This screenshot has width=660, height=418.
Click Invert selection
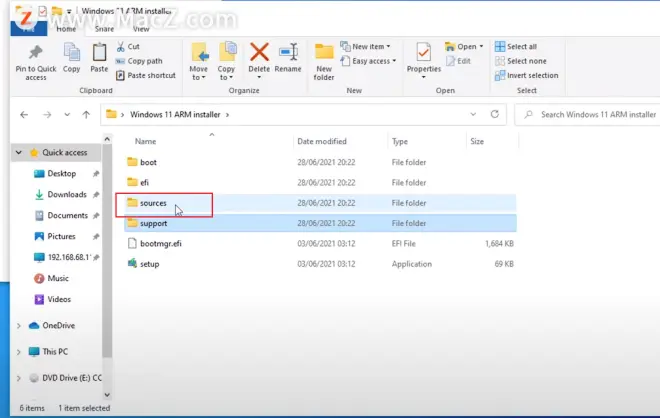(x=527, y=75)
